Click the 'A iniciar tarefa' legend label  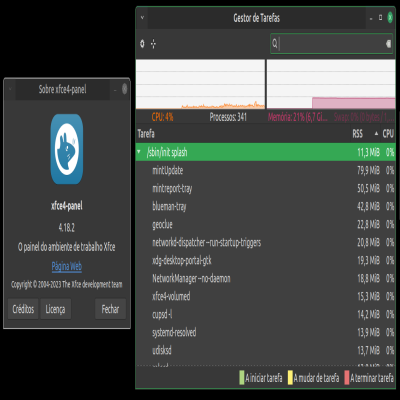(264, 378)
